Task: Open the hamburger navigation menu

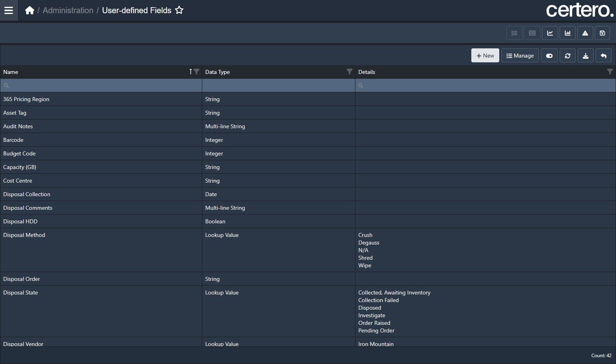Action: pyautogui.click(x=9, y=10)
